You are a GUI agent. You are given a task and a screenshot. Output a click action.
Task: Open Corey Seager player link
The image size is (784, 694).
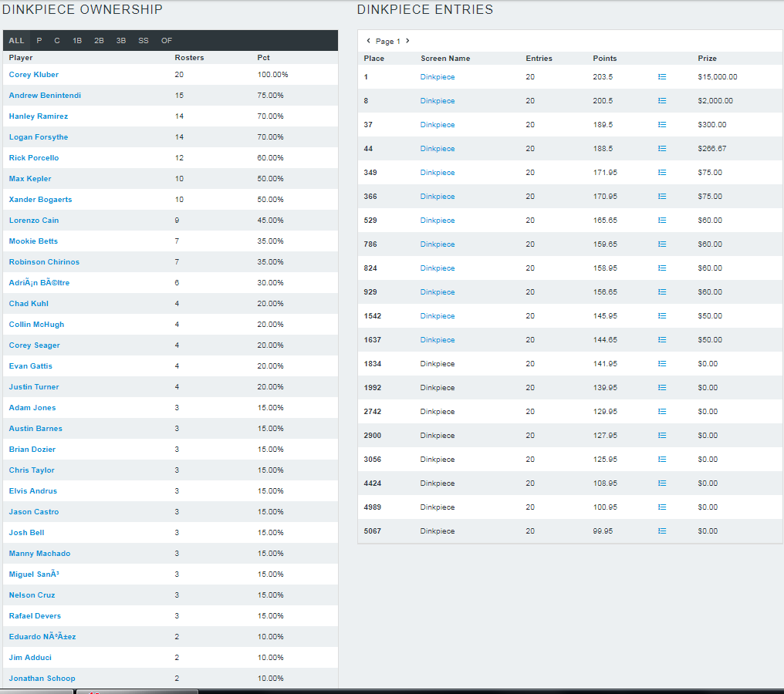(35, 345)
